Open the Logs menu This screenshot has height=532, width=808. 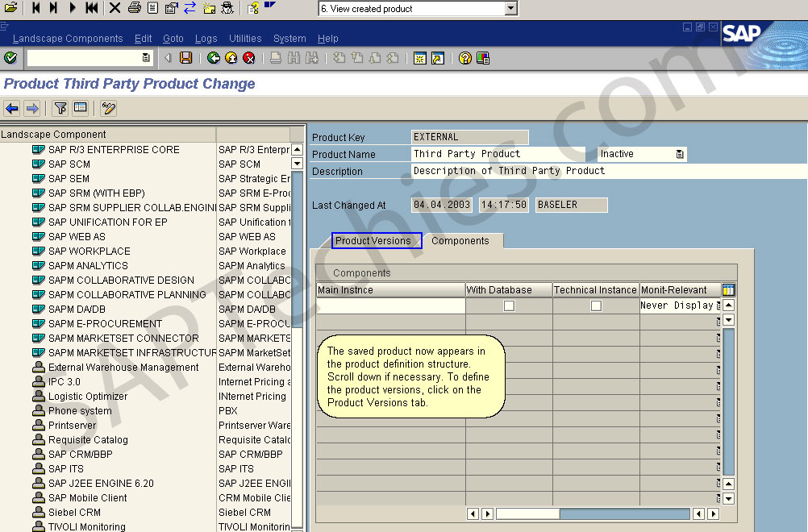(206, 39)
